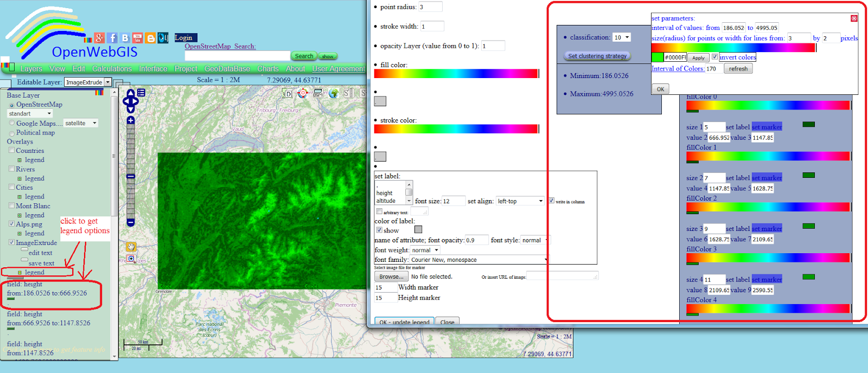Zoom out with the bottom minus button
868x373 pixels.
131,222
